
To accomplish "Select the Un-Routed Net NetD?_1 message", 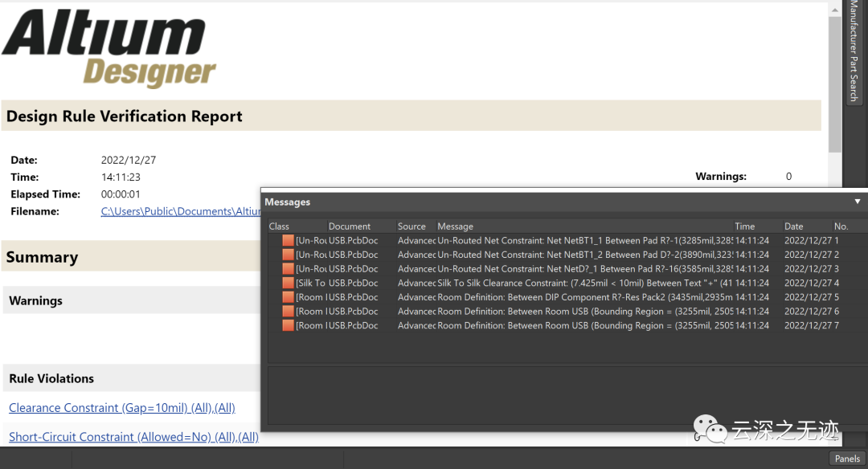I will [x=584, y=269].
